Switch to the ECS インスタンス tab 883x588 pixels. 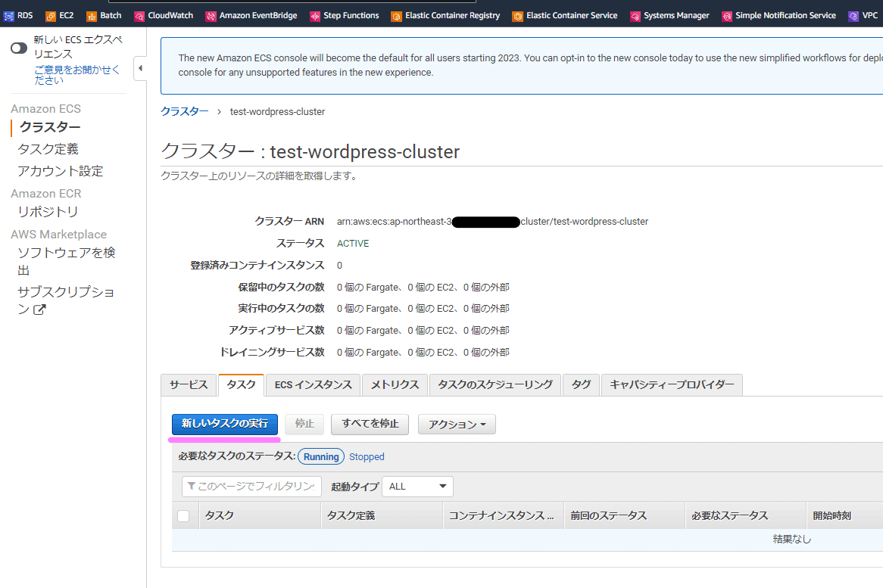point(313,385)
